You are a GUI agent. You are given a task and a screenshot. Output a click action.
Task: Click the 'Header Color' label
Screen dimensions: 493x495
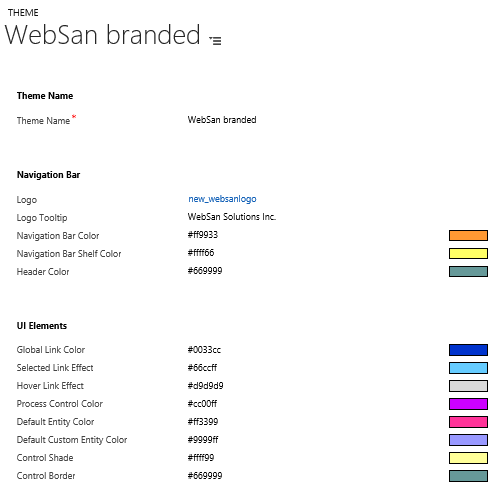[x=43, y=272]
